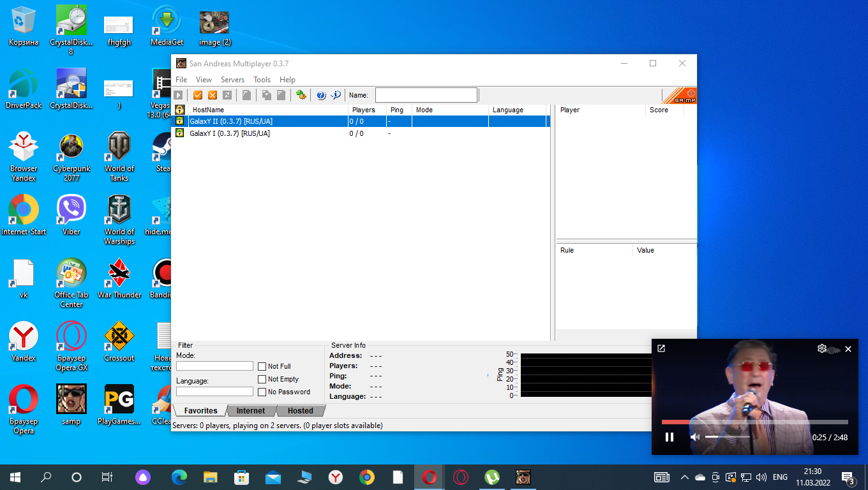Open Microsoft Edge from the taskbar
The height and width of the screenshot is (490, 868).
(179, 477)
